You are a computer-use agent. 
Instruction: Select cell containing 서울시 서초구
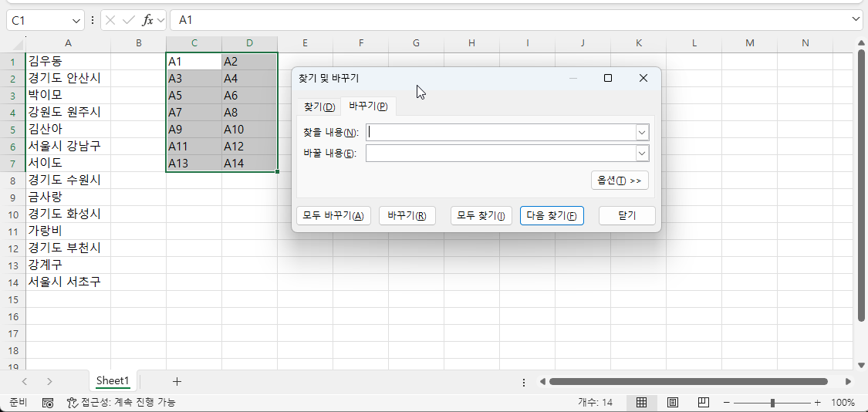68,282
